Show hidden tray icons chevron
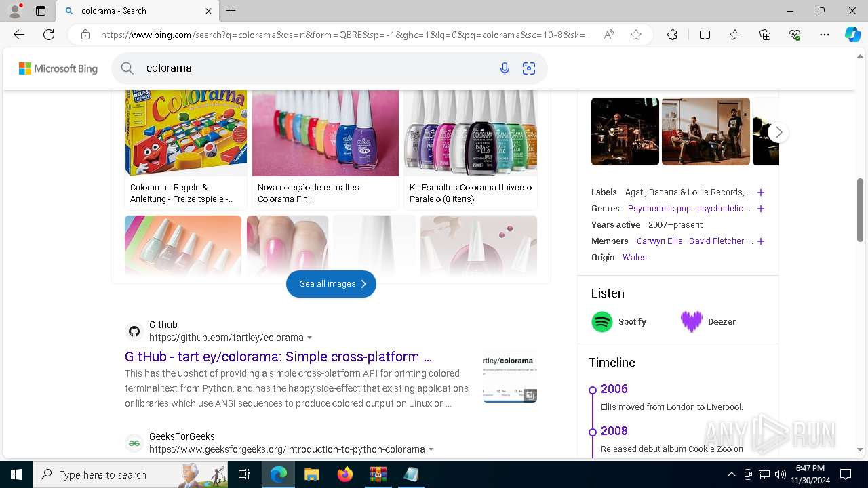 (731, 474)
